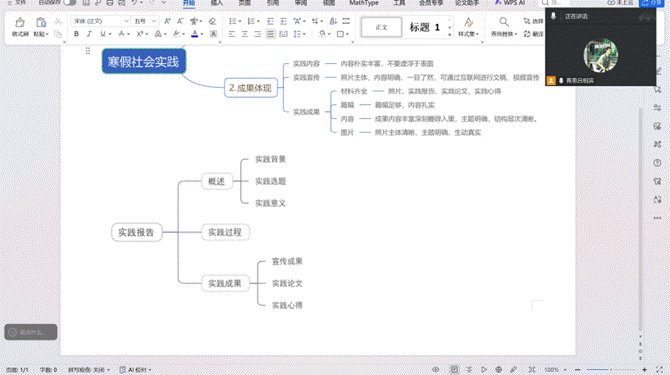Click the Paste (粘贴) clipboard icon
The height and width of the screenshot is (375, 670).
click(41, 22)
